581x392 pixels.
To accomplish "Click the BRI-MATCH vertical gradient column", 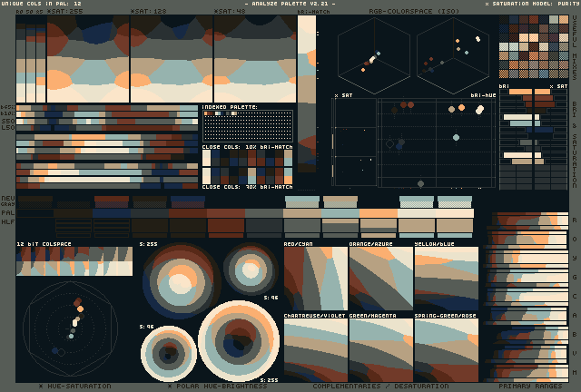I will click(307, 93).
